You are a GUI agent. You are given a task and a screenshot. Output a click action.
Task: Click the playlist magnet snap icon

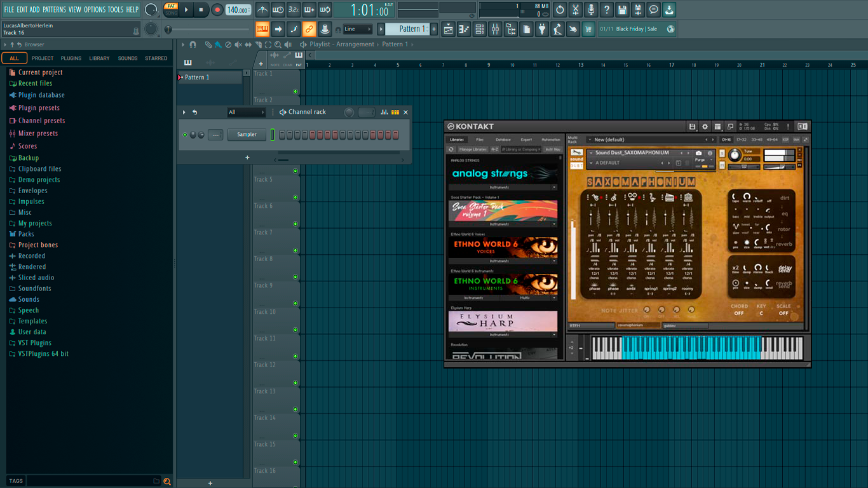193,44
